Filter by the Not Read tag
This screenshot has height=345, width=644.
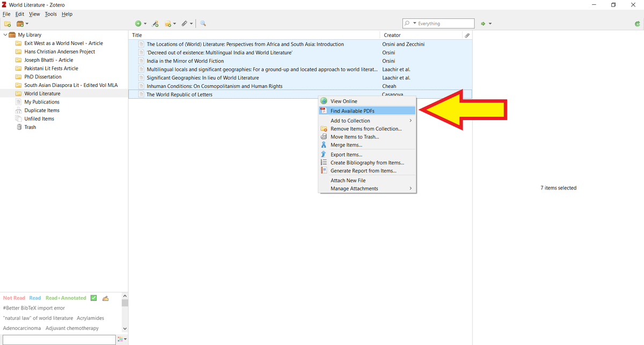click(14, 298)
